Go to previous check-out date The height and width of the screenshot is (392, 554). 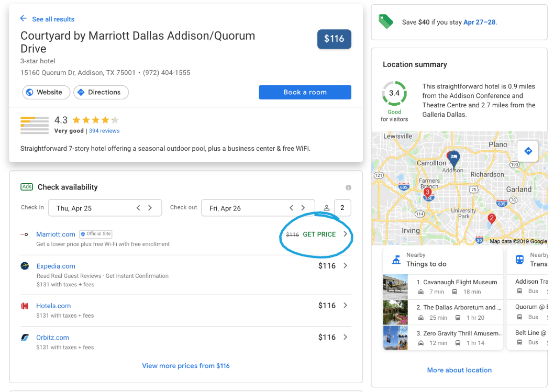[x=292, y=208]
